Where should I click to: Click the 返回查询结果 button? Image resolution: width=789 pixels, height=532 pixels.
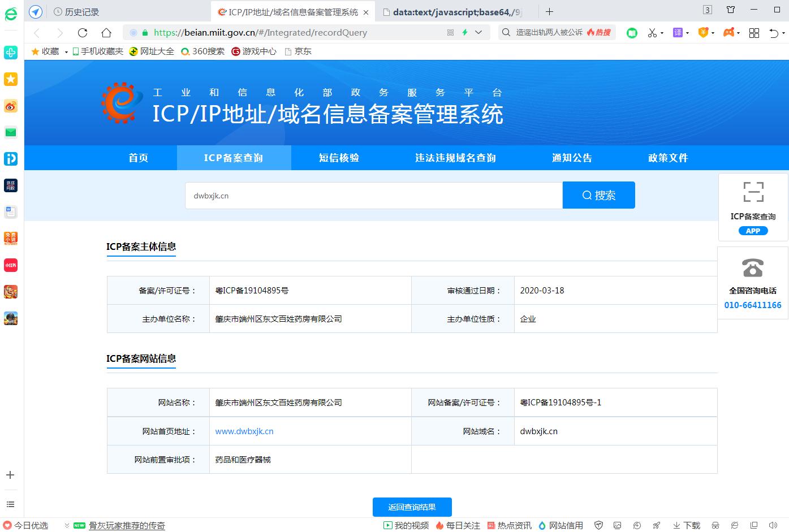(412, 507)
